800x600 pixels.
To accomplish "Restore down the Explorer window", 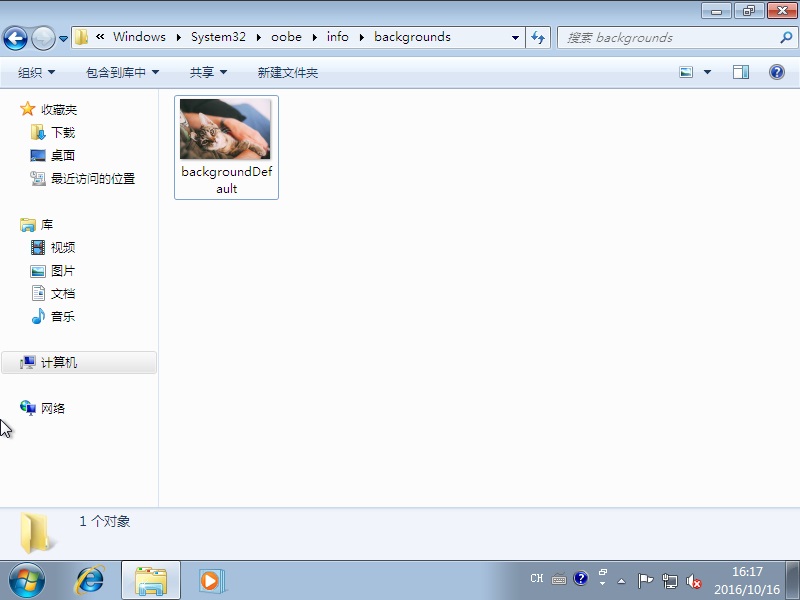I will click(x=749, y=11).
